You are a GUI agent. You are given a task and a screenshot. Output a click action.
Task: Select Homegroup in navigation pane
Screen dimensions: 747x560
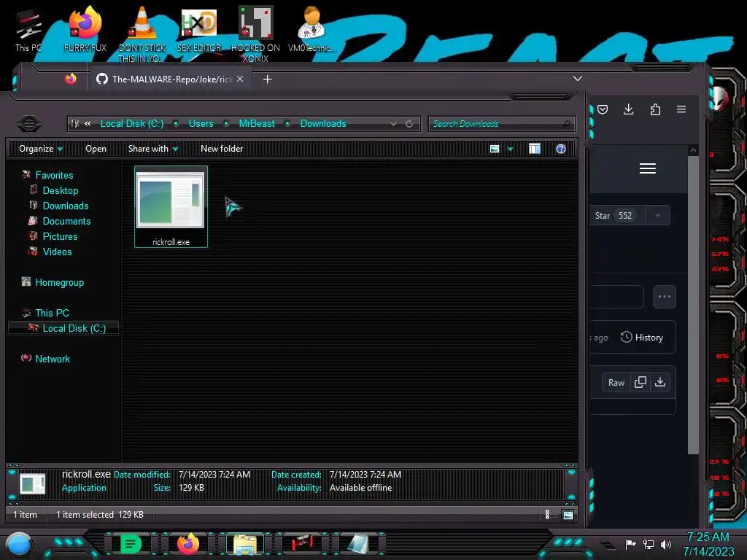(59, 282)
